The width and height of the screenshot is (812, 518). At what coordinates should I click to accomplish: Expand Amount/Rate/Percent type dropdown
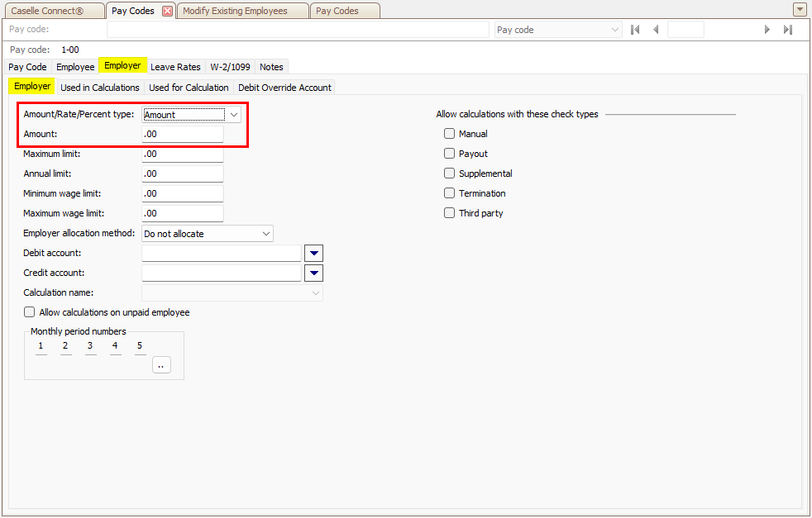[x=234, y=115]
